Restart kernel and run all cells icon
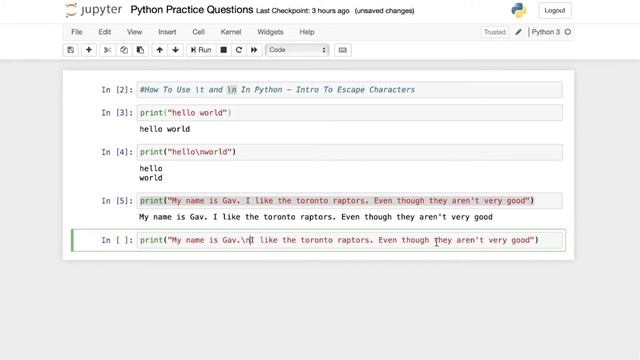The image size is (640, 360). (x=254, y=50)
